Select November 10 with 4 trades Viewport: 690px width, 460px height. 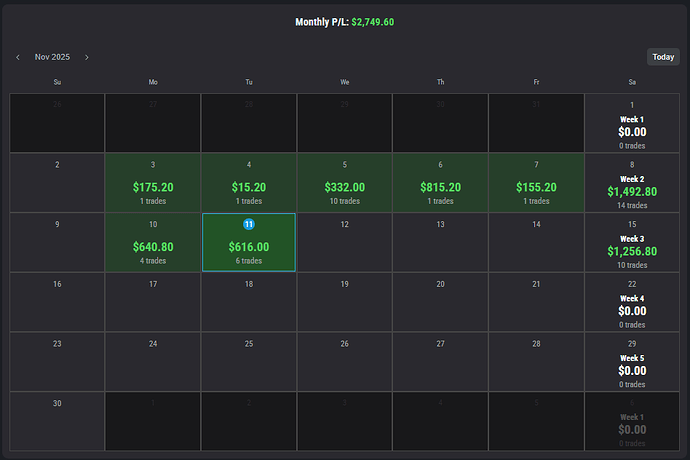(x=152, y=242)
